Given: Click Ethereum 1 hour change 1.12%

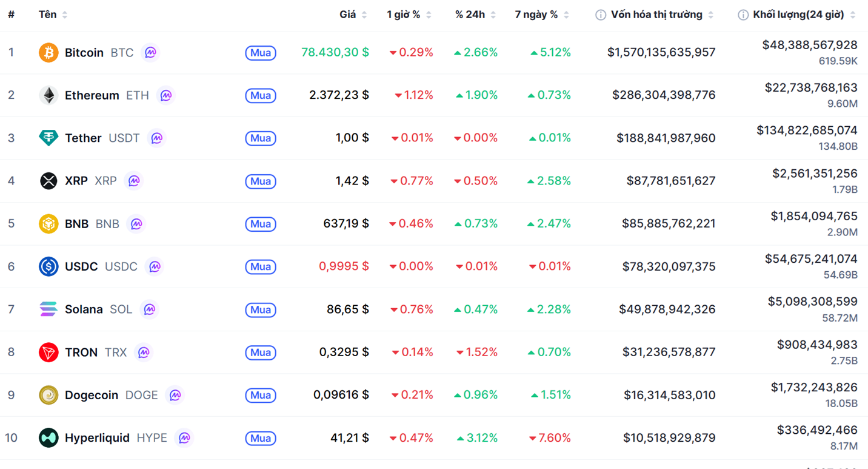Looking at the screenshot, I should (x=413, y=95).
